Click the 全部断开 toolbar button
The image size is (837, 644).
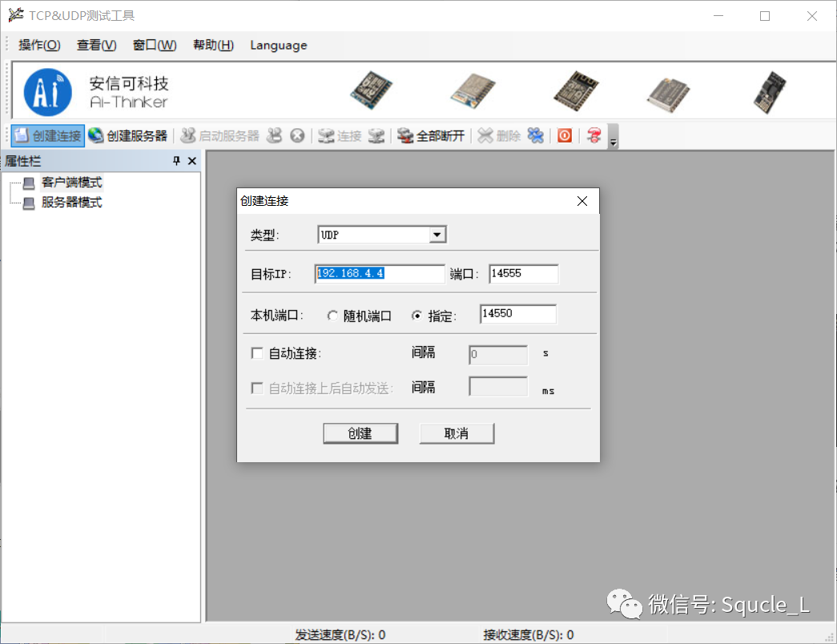click(431, 135)
